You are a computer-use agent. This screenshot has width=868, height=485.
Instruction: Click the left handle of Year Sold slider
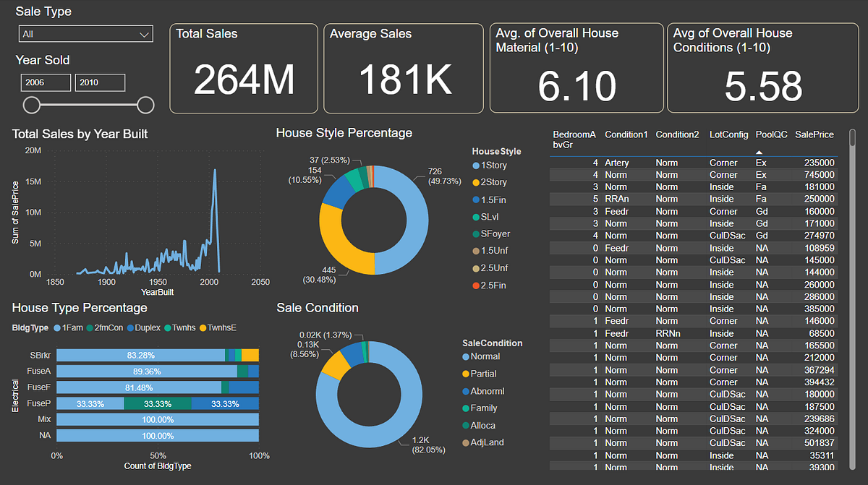click(x=32, y=105)
